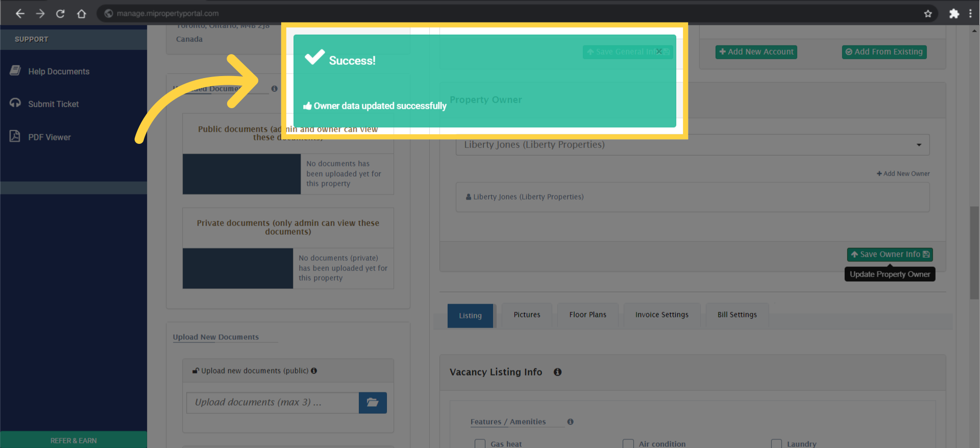Screen dimensions: 980x448
Task: Go forward using the browser forward arrow
Action: (40, 14)
